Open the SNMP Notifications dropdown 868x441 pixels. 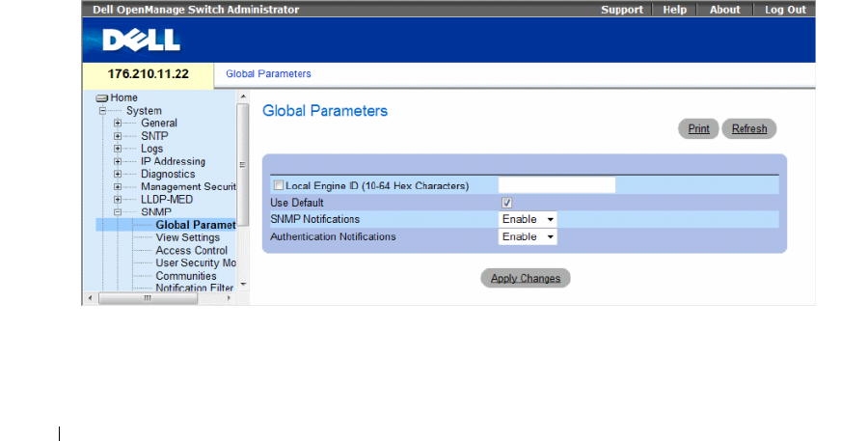point(528,219)
